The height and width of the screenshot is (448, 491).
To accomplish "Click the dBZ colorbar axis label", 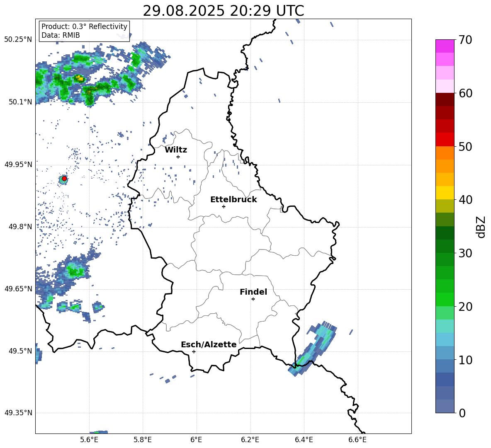I will 481,227.
